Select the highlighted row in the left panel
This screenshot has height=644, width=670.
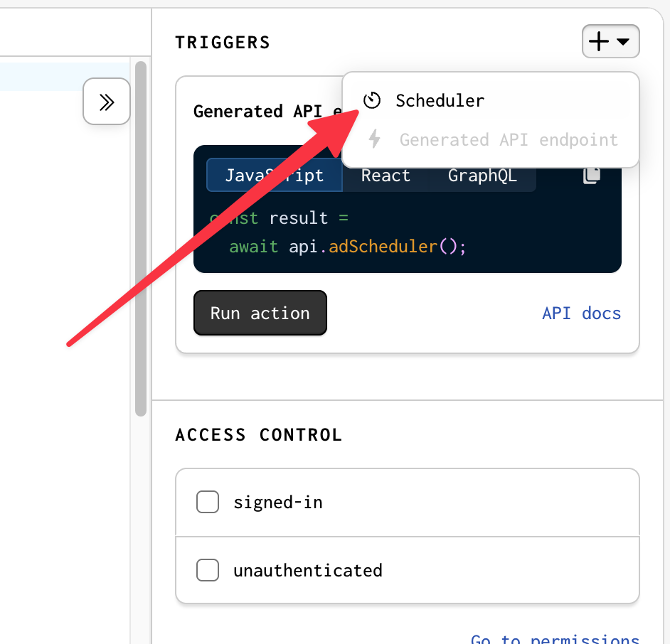(x=64, y=77)
